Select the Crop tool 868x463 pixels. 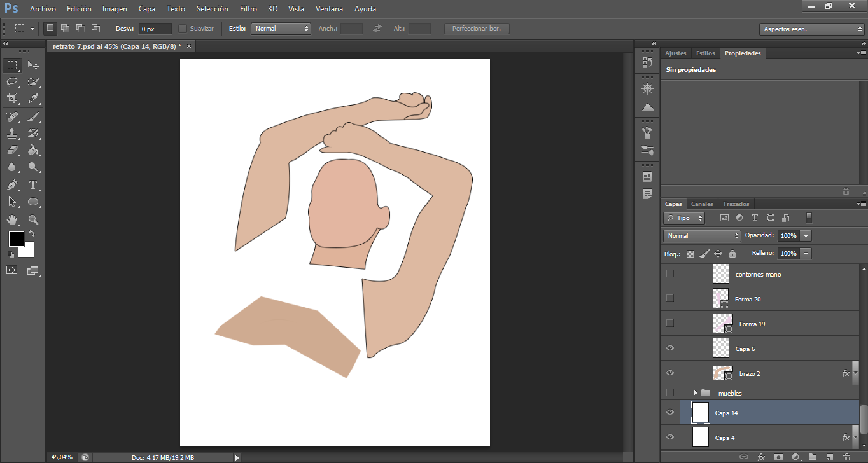pos(12,99)
